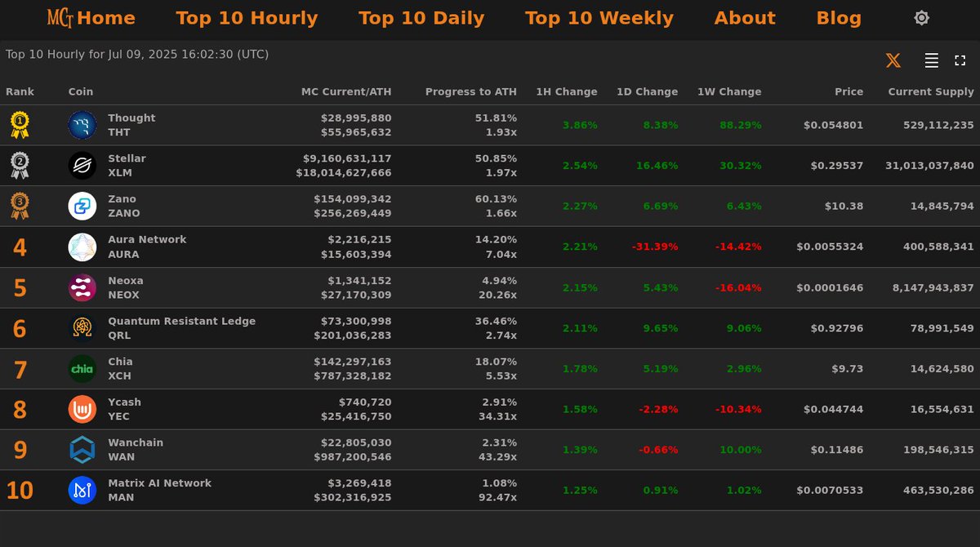980x547 pixels.
Task: Click the gold first-place medal icon
Action: click(x=20, y=124)
